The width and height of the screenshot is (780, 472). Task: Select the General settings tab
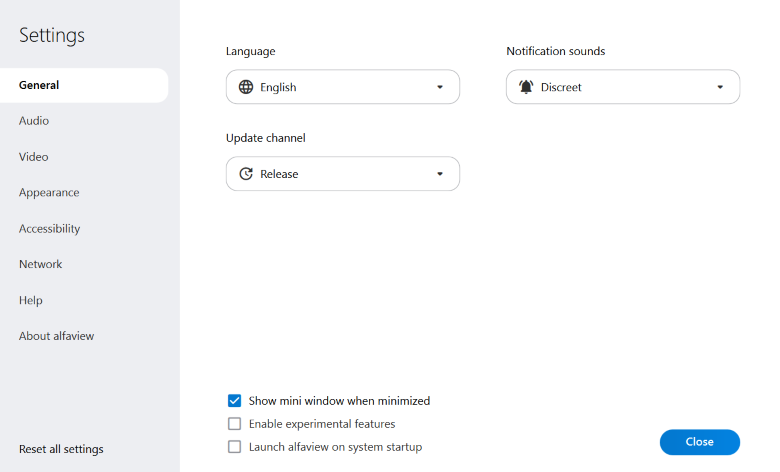(39, 85)
